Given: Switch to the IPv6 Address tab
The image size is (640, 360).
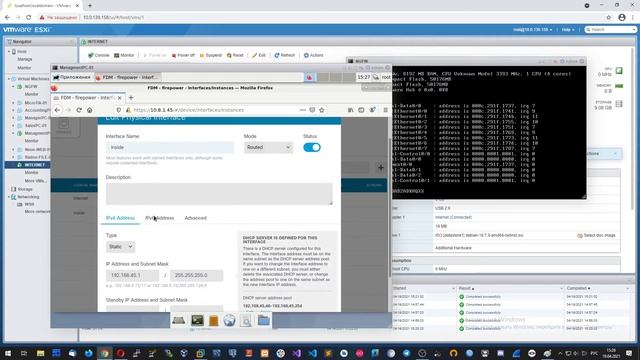Looking at the screenshot, I should [x=160, y=218].
